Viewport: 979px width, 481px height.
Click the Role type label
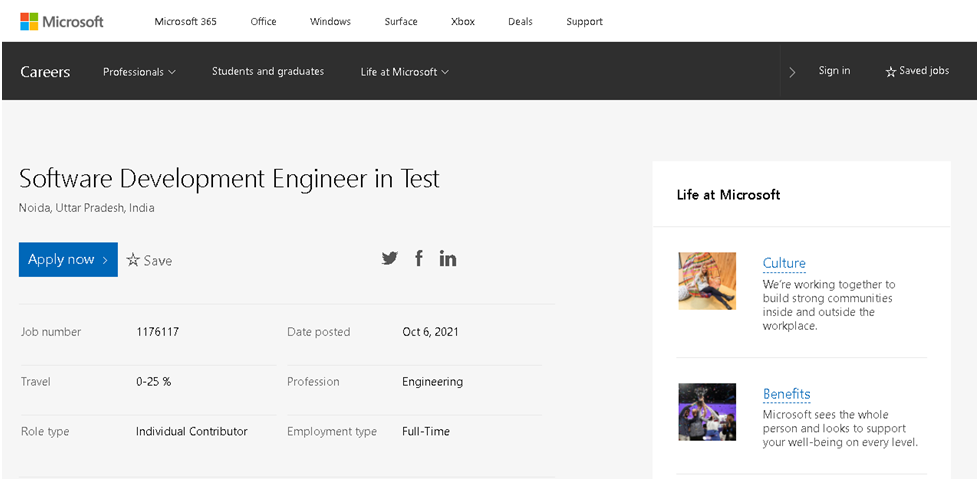[45, 432]
